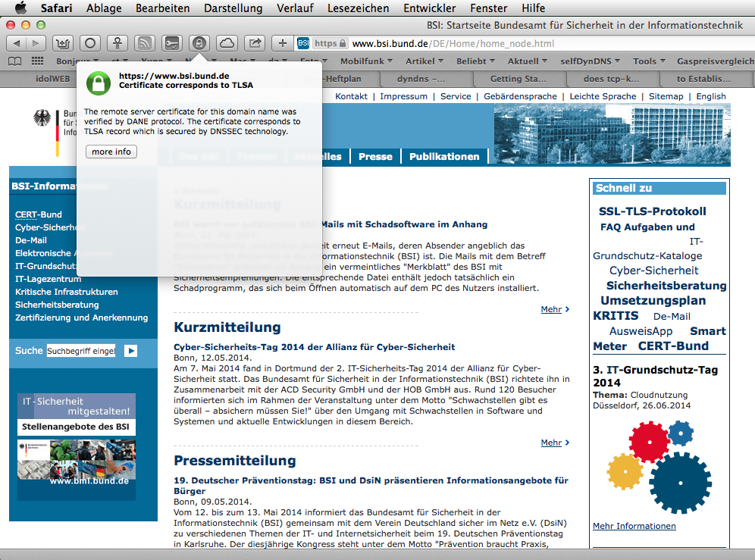Viewport: 755px width, 560px height.
Task: Click the ankh symbol toolbar icon
Action: pyautogui.click(x=117, y=43)
